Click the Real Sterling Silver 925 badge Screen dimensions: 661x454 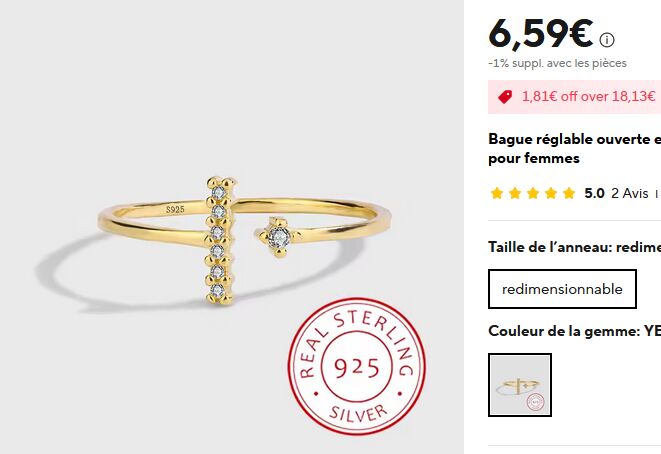click(357, 367)
